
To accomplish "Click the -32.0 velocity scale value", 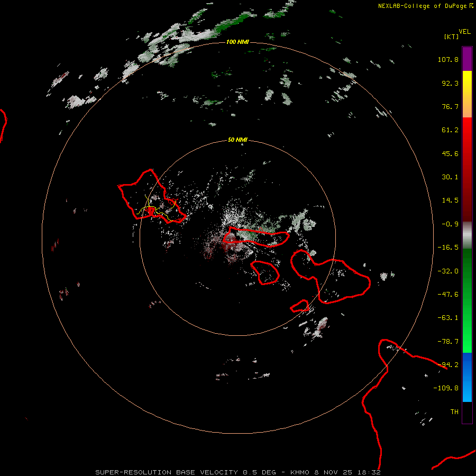I will click(x=448, y=271).
